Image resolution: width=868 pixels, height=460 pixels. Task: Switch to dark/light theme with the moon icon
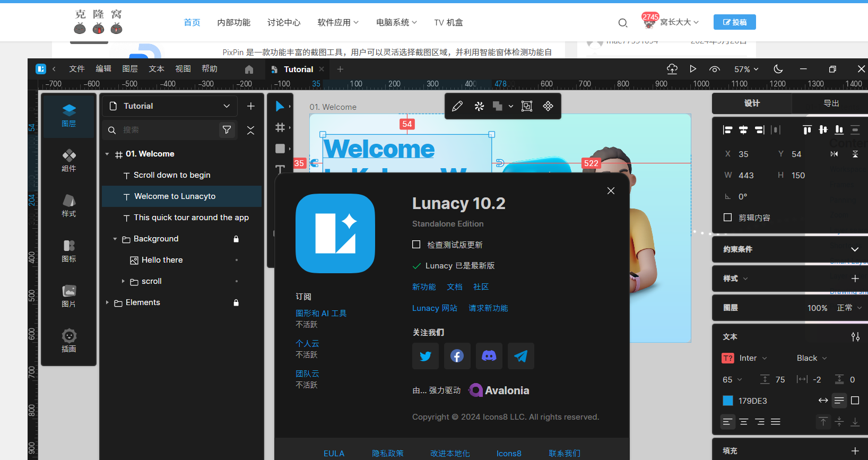tap(778, 69)
